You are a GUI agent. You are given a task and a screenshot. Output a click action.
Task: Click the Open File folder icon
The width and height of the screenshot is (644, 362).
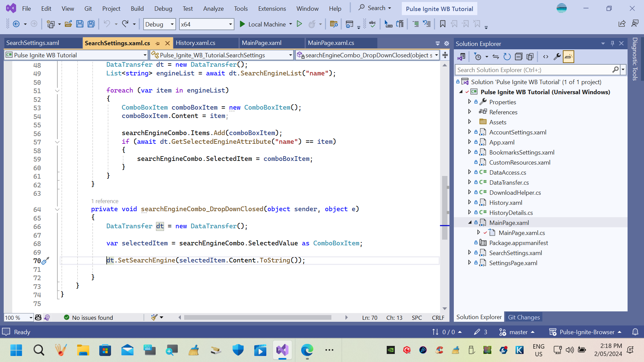click(68, 24)
